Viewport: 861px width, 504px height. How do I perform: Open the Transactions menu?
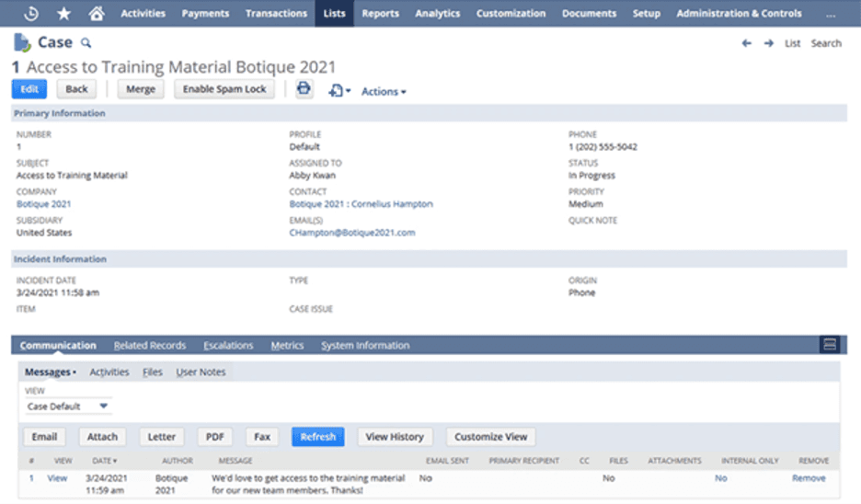[x=276, y=14]
